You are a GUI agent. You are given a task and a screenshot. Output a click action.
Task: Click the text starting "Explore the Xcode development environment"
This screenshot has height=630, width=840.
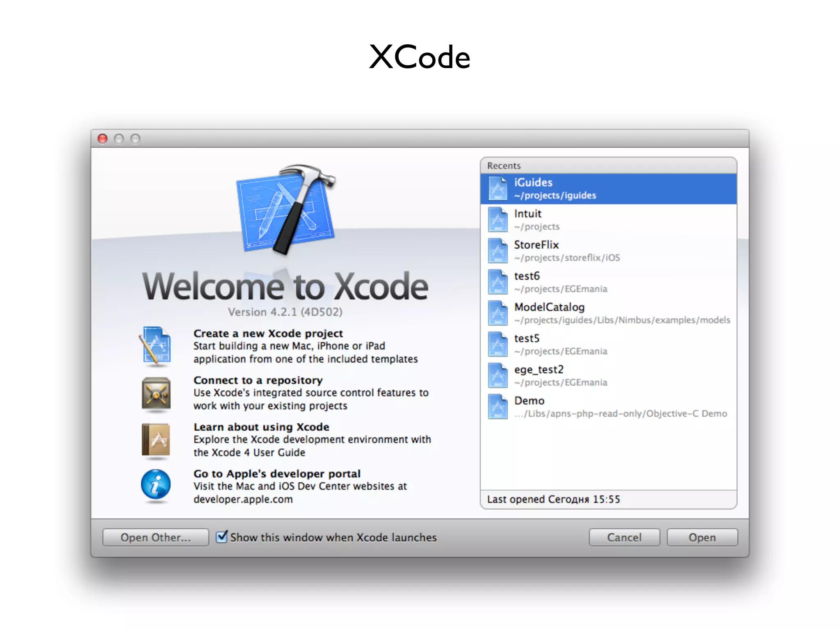(x=312, y=446)
